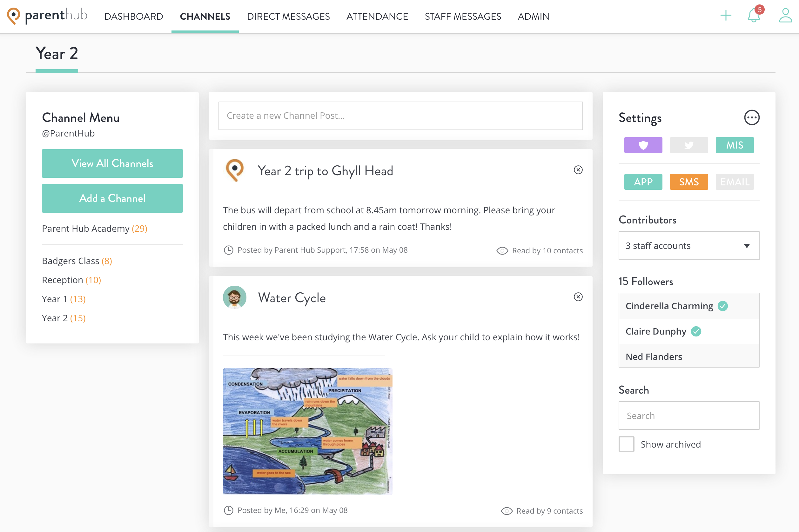Click the @ParentHub handle text
Image resolution: width=799 pixels, height=532 pixels.
pyautogui.click(x=68, y=133)
